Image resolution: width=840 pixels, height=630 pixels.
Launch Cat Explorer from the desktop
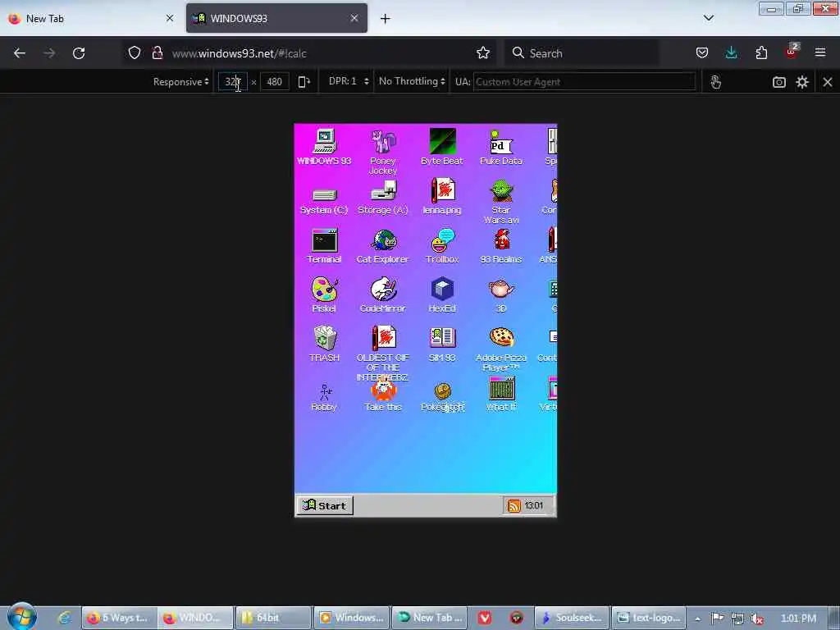[x=382, y=246]
